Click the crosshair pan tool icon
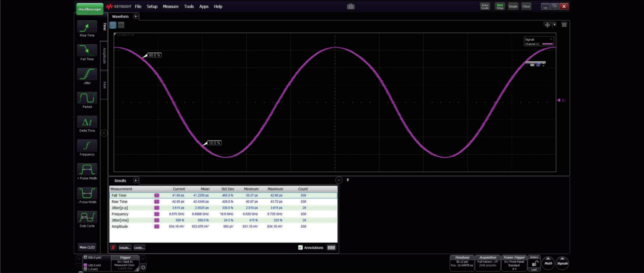Viewport: 644px width, 273px height. (x=547, y=25)
